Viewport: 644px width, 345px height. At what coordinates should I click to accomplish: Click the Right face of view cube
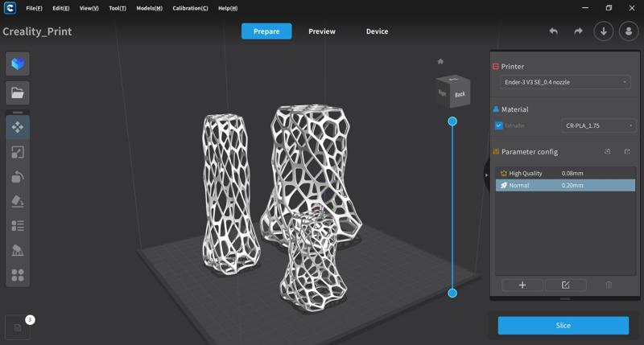point(443,92)
